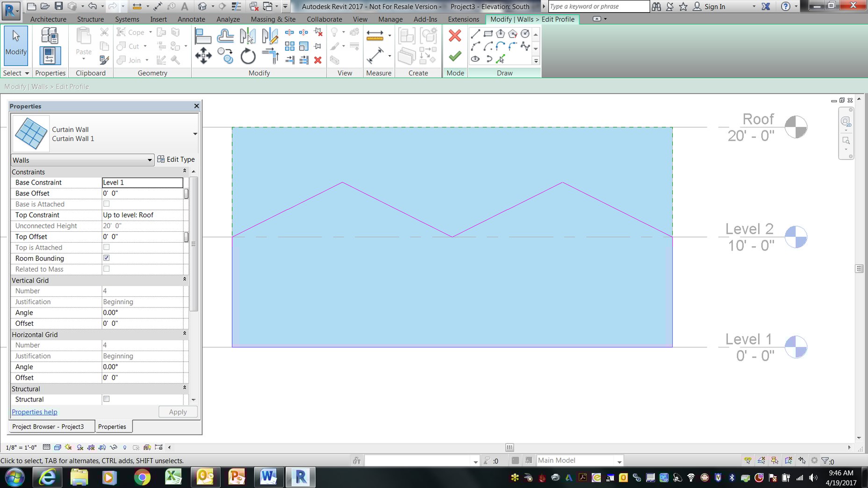Screen dimensions: 868x488
Task: Click the Apply button in Properties
Action: (x=177, y=412)
